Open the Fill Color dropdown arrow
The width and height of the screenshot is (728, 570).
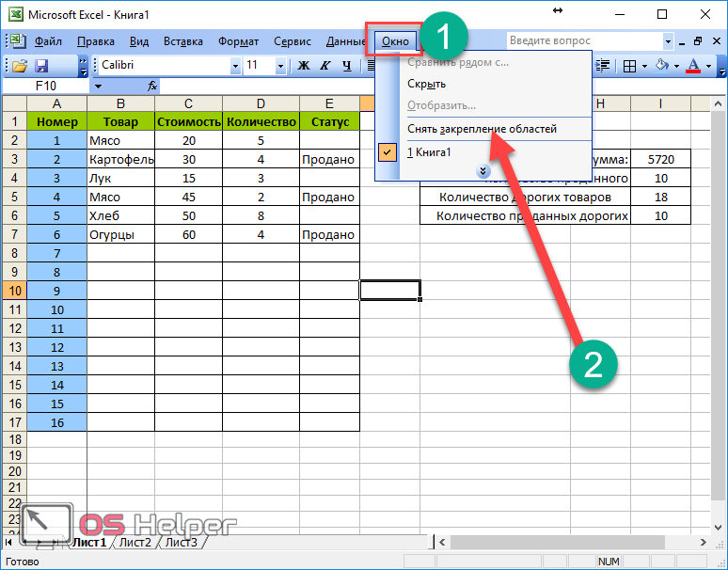[676, 66]
